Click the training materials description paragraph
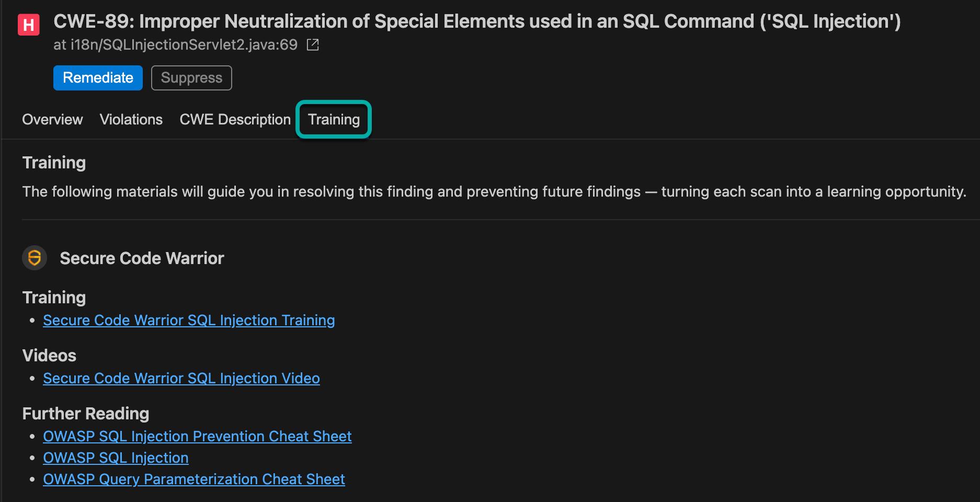This screenshot has width=980, height=502. (494, 192)
